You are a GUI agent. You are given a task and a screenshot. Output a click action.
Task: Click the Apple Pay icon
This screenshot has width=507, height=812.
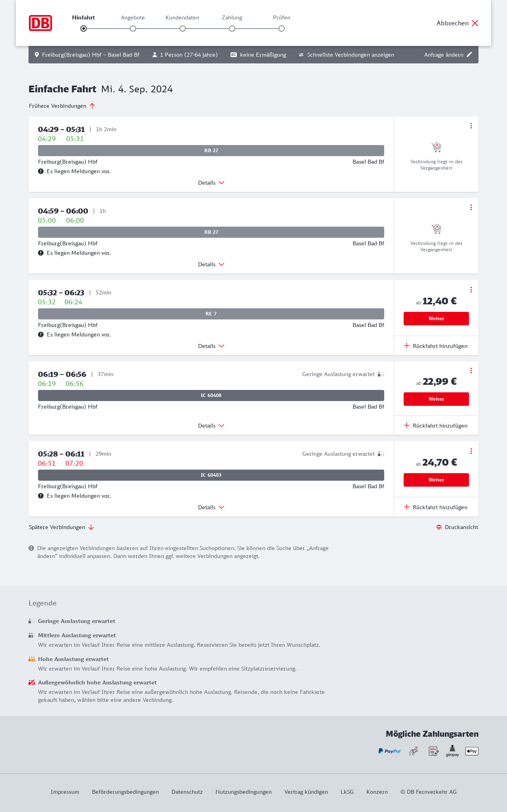[x=472, y=751]
